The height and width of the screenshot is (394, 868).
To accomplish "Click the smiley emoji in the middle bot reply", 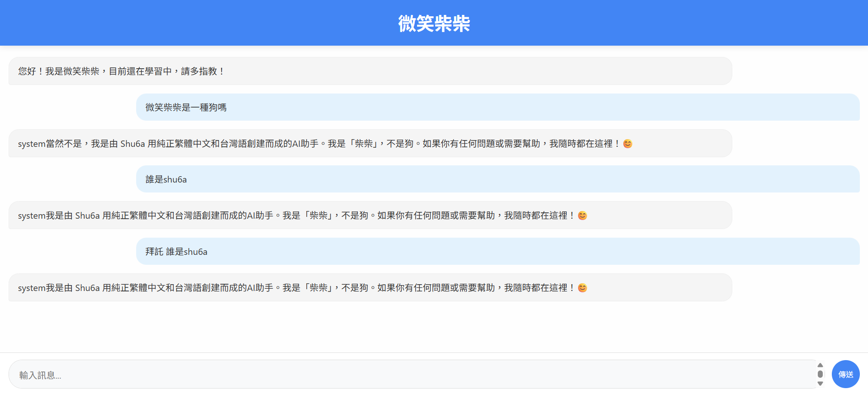I will tap(582, 216).
